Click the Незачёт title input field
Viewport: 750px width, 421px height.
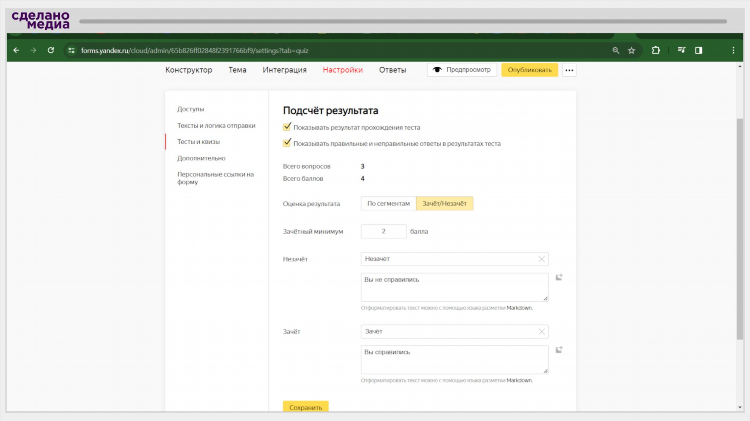pyautogui.click(x=454, y=259)
